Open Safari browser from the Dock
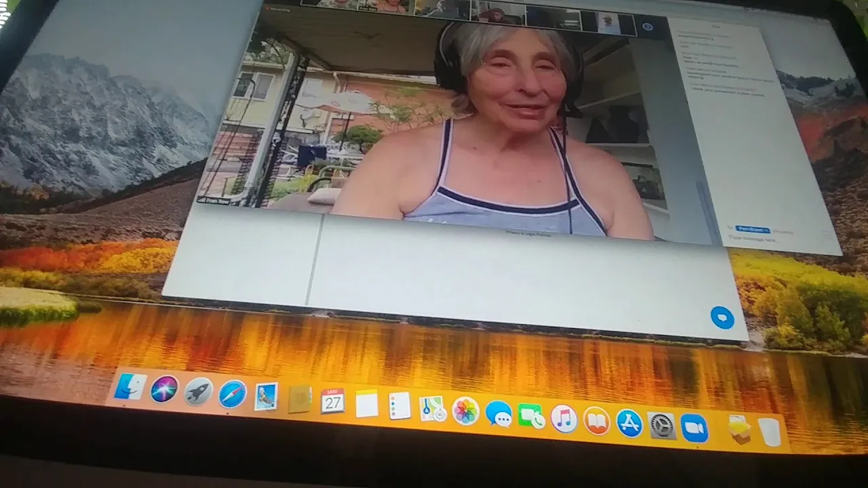Screen dimensions: 868x488 point(233,394)
